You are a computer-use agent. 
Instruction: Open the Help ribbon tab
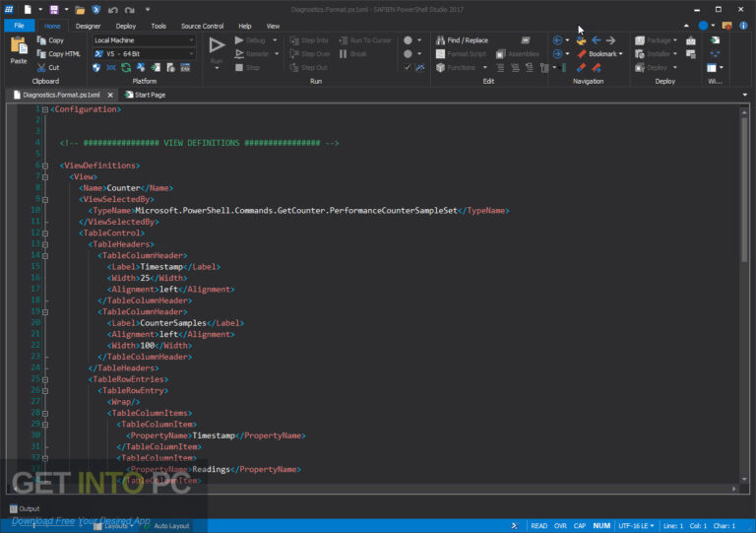coord(244,26)
